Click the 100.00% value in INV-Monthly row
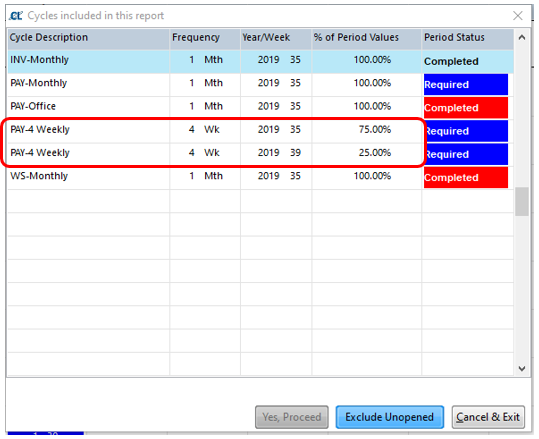 point(366,61)
